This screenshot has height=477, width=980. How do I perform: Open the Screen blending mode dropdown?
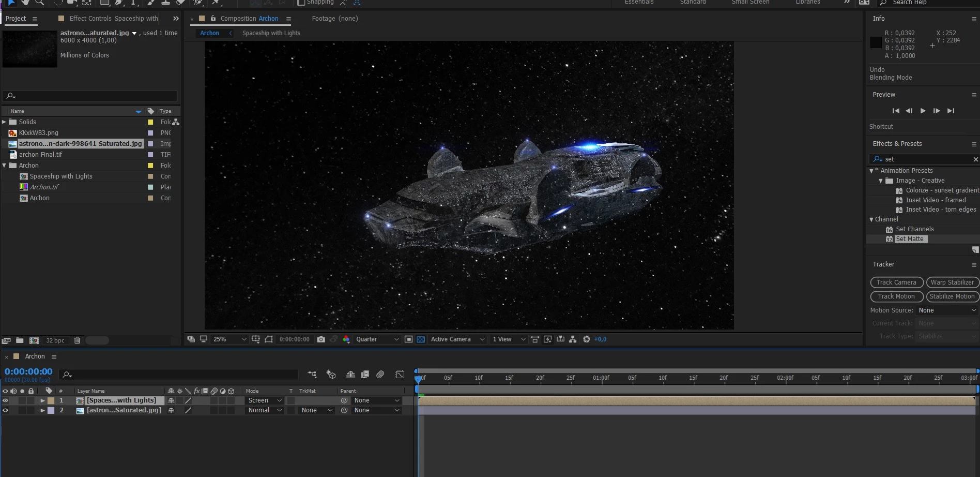(265, 400)
